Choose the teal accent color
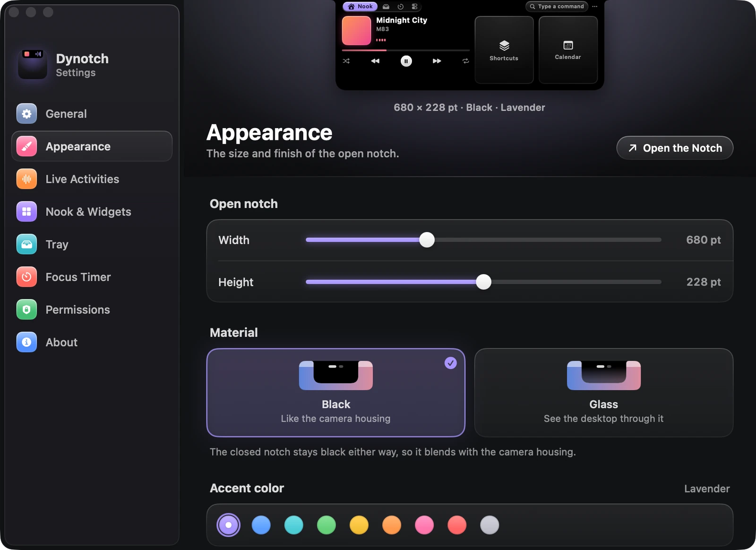756x550 pixels. [x=294, y=525]
